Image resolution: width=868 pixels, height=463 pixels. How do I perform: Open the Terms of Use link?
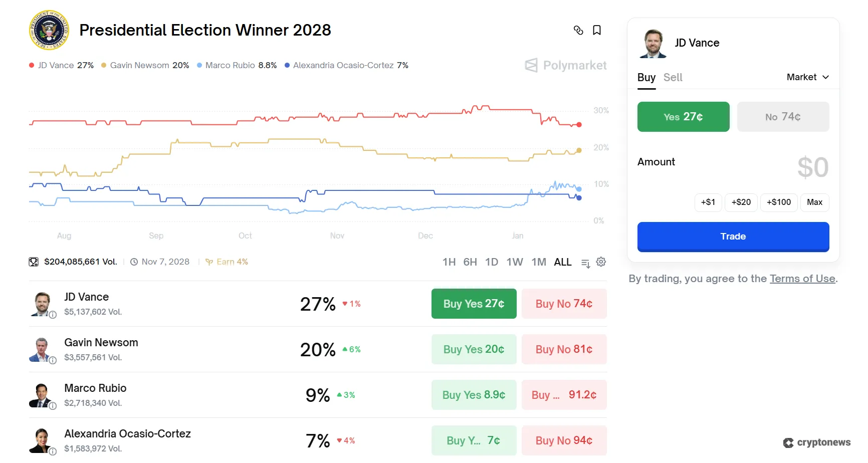pos(802,279)
